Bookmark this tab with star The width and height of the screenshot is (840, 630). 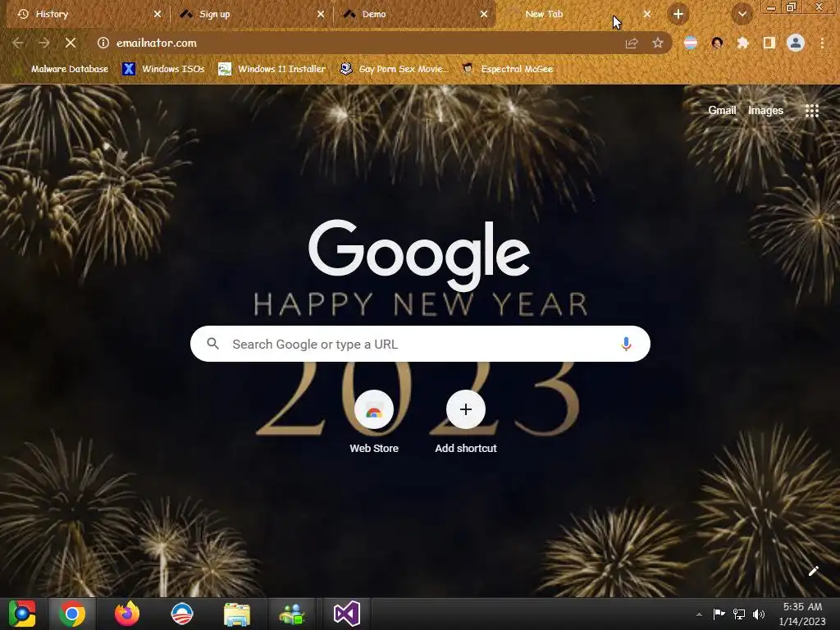tap(658, 43)
